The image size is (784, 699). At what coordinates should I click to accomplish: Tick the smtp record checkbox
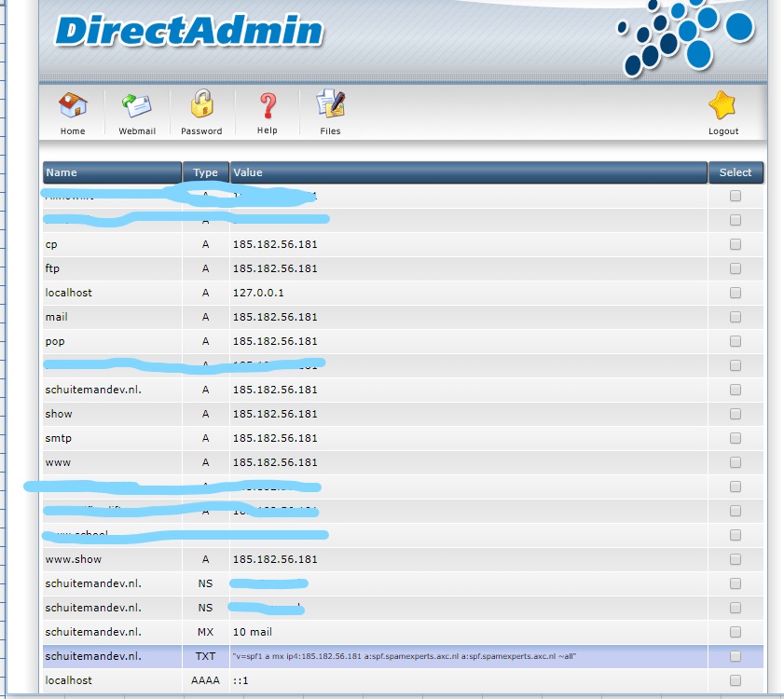point(735,438)
